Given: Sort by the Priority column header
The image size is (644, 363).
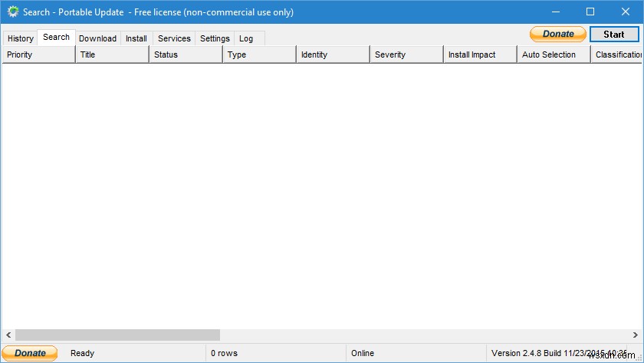Looking at the screenshot, I should pos(38,54).
